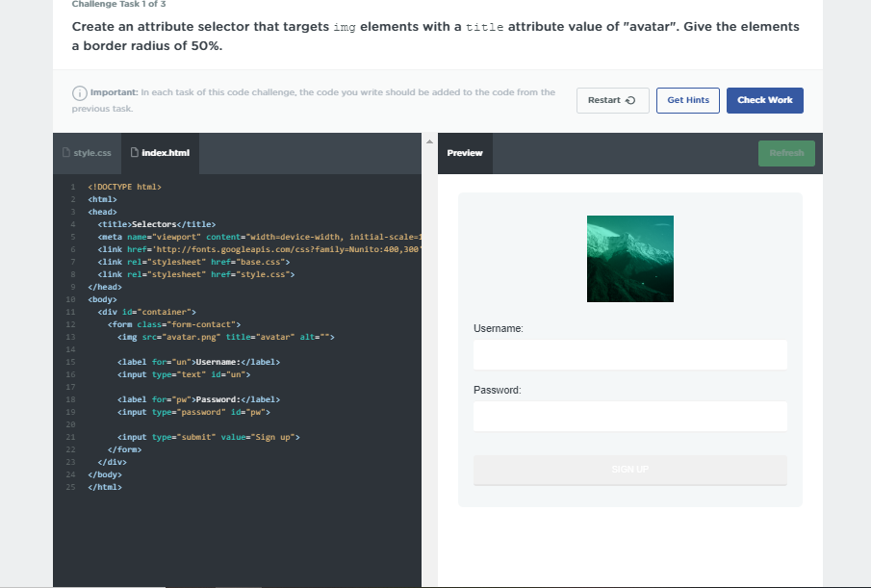This screenshot has height=588, width=871.
Task: Click the Password label in the form
Action: 497,391
